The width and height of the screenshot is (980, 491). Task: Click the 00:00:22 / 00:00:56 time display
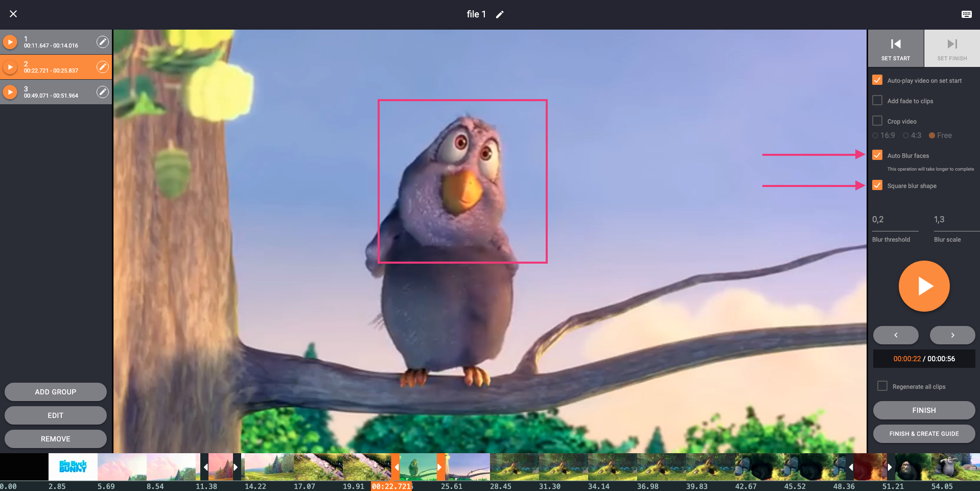(x=924, y=359)
